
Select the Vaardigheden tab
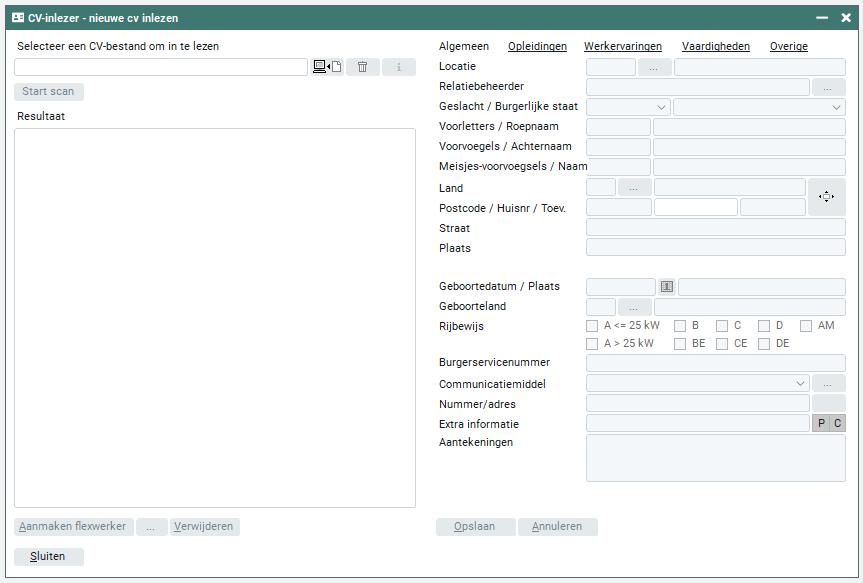point(715,46)
